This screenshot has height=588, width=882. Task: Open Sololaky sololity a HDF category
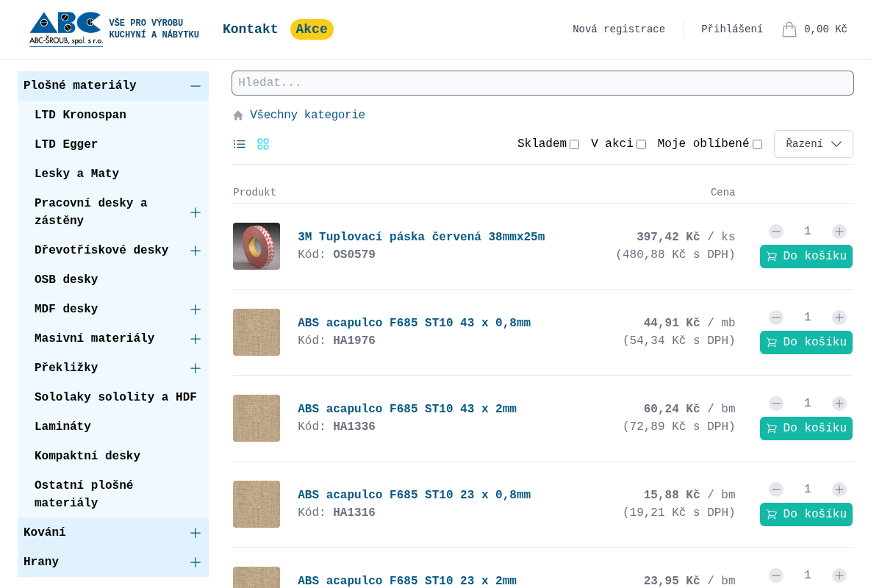click(115, 398)
